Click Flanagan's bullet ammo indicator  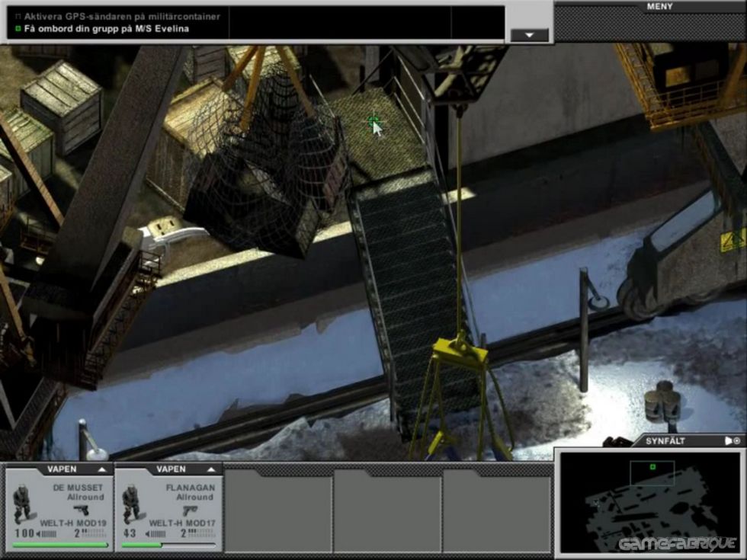click(155, 534)
